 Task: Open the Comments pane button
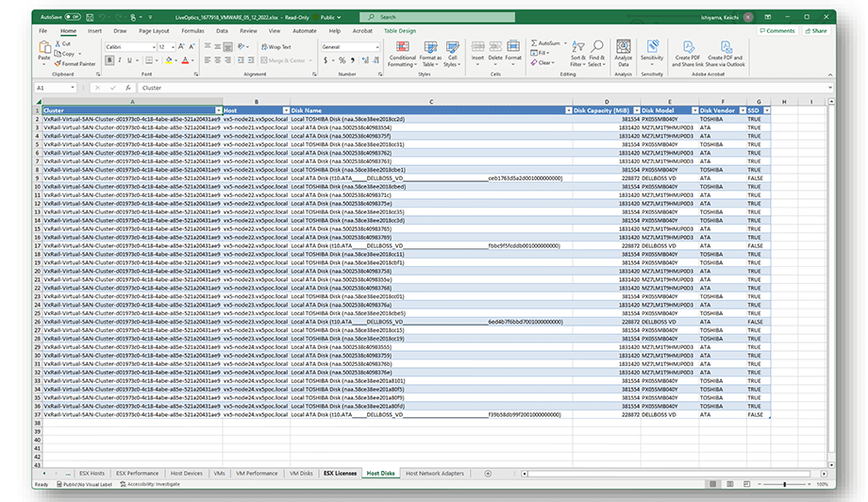pyautogui.click(x=777, y=31)
